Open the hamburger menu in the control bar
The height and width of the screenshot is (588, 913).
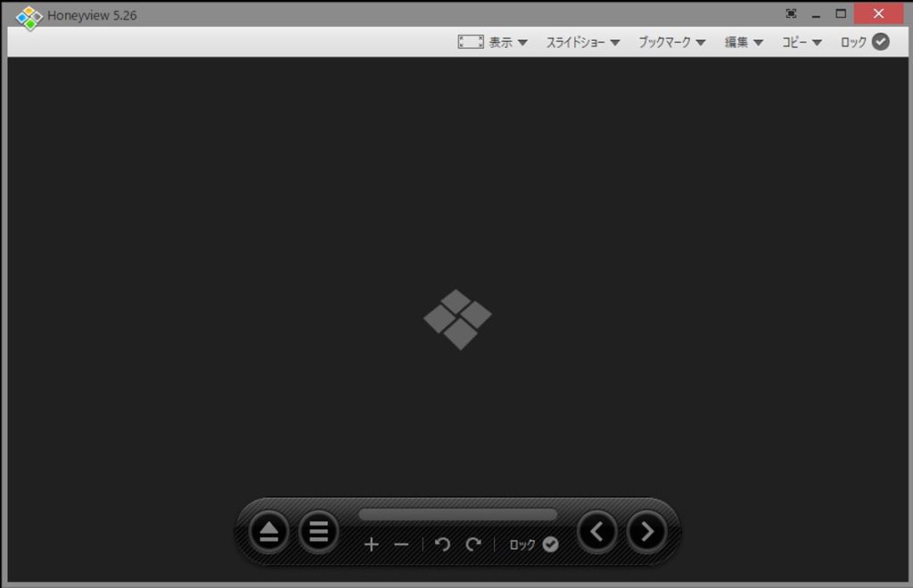click(318, 533)
